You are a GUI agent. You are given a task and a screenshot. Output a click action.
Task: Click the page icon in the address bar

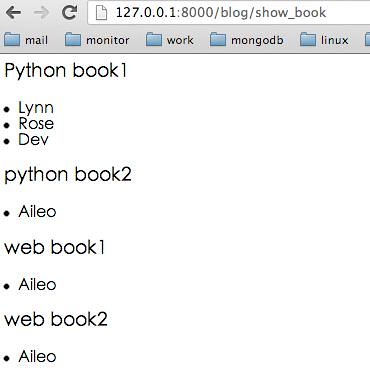(101, 13)
